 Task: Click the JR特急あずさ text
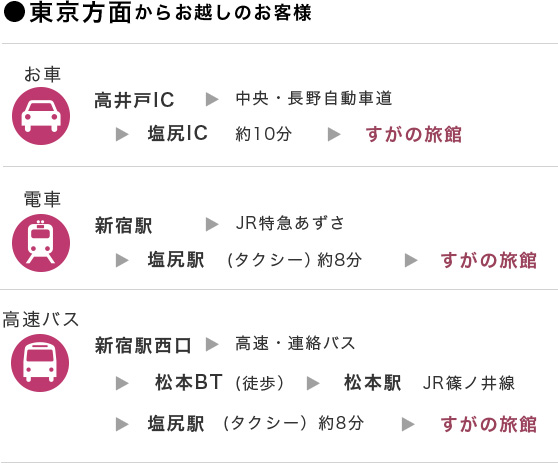[290, 223]
